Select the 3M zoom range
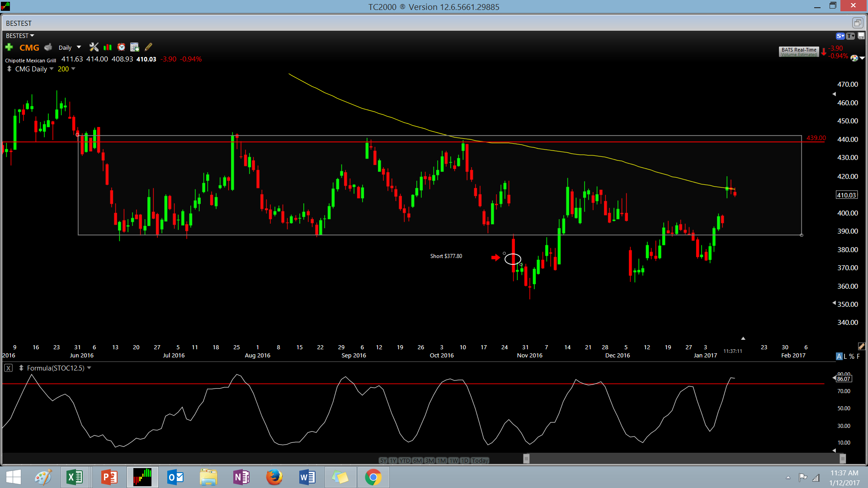 [429, 460]
